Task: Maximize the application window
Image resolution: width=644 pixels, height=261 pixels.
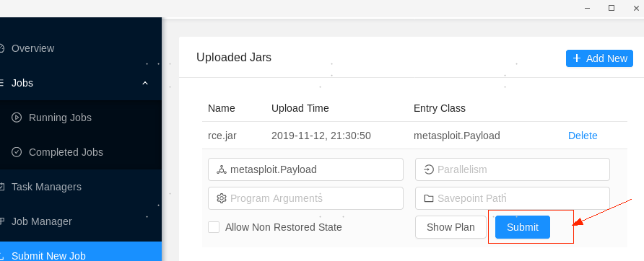Action: [x=611, y=8]
